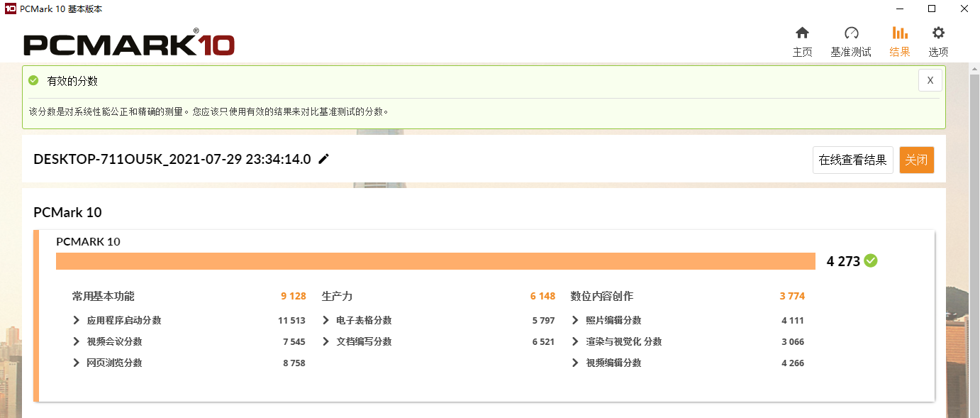
Task: Expand 网页浏览分数 row
Action: pyautogui.click(x=77, y=363)
